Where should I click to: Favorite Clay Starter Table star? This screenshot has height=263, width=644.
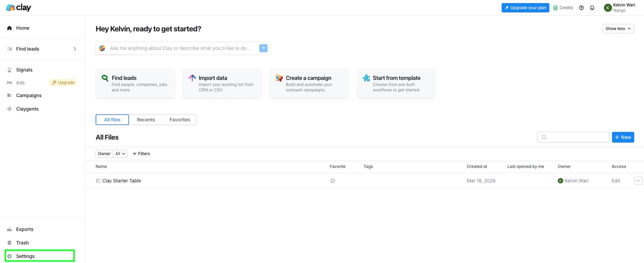click(333, 181)
